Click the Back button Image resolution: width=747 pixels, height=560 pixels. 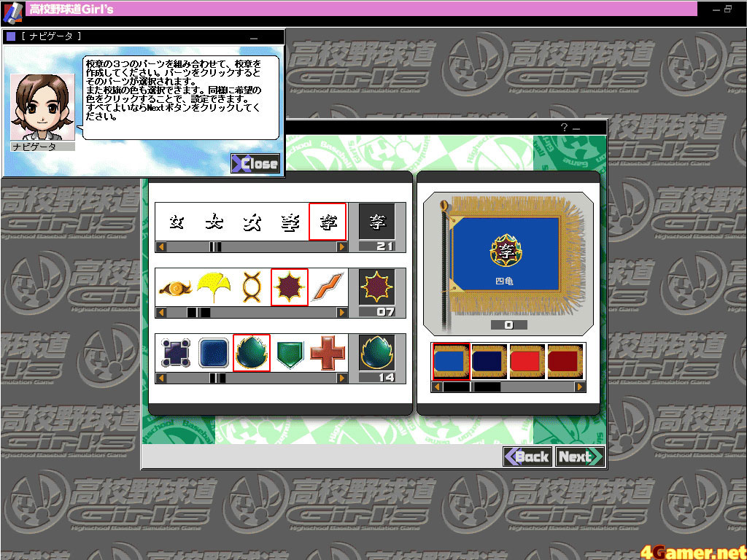[528, 456]
